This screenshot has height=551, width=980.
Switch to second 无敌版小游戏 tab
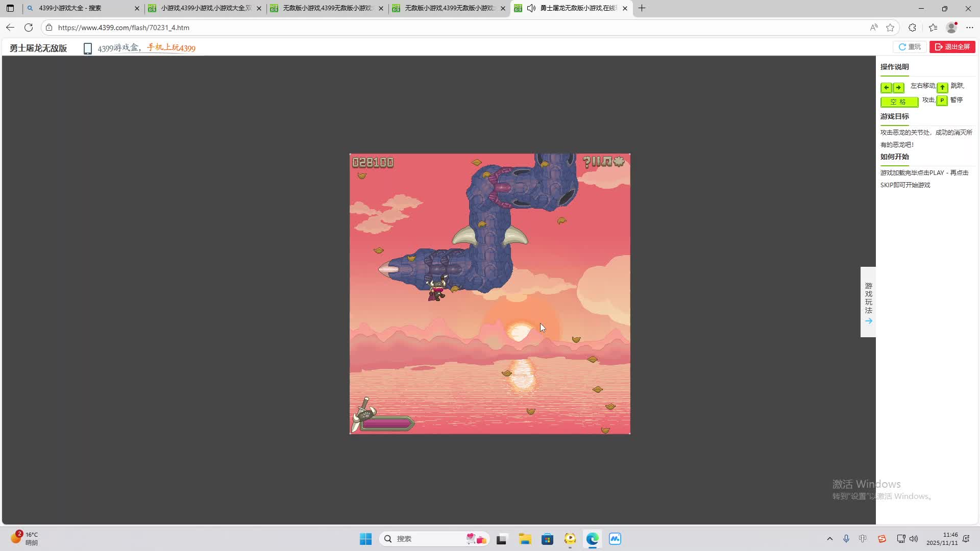click(448, 8)
